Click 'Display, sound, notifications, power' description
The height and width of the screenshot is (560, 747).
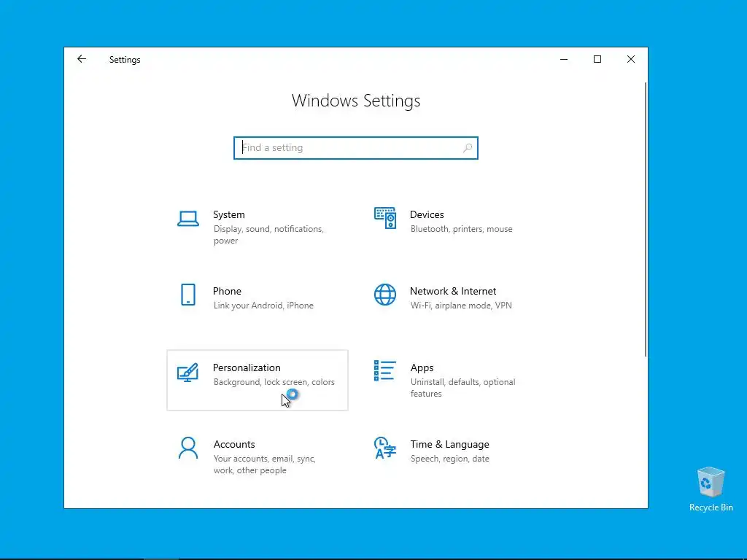[x=268, y=235]
